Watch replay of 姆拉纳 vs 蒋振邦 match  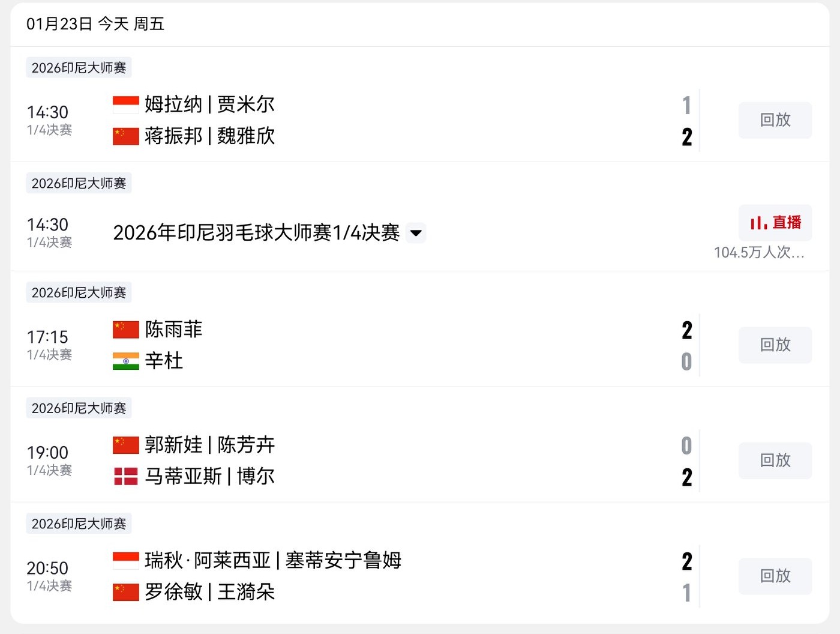tap(775, 120)
